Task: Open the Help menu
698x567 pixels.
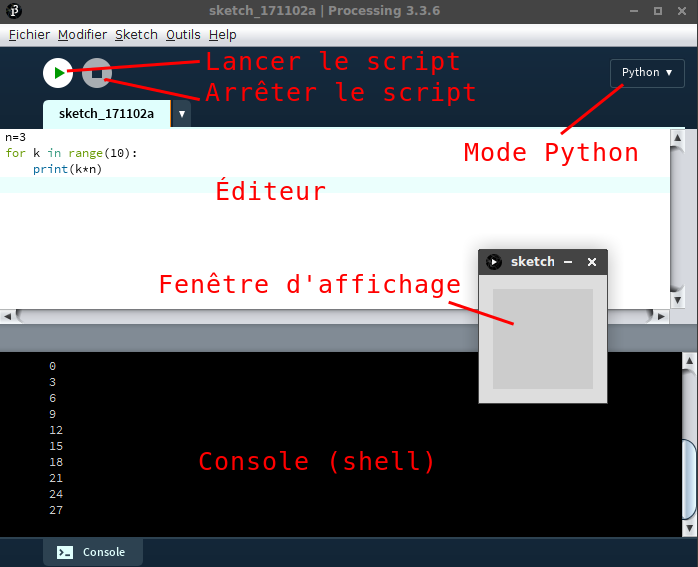Action: click(x=223, y=34)
